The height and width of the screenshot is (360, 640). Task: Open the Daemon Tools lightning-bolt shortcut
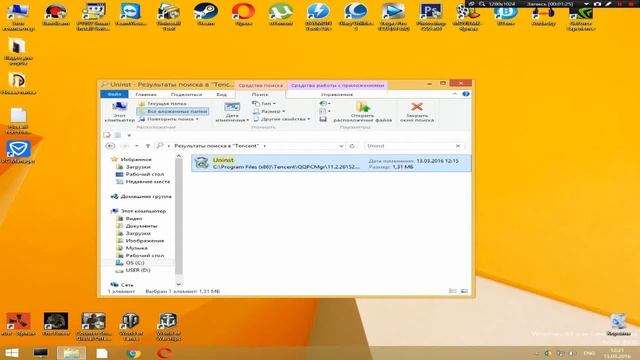tap(318, 16)
